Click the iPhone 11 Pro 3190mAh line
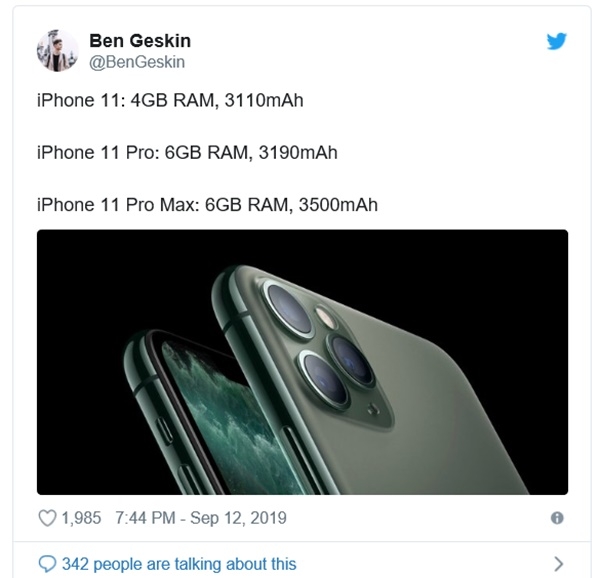 [187, 153]
